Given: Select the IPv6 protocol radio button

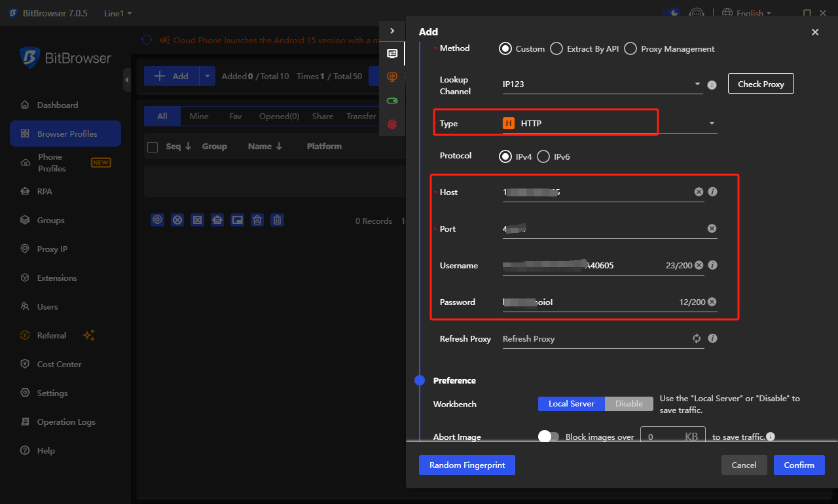Looking at the screenshot, I should 543,156.
